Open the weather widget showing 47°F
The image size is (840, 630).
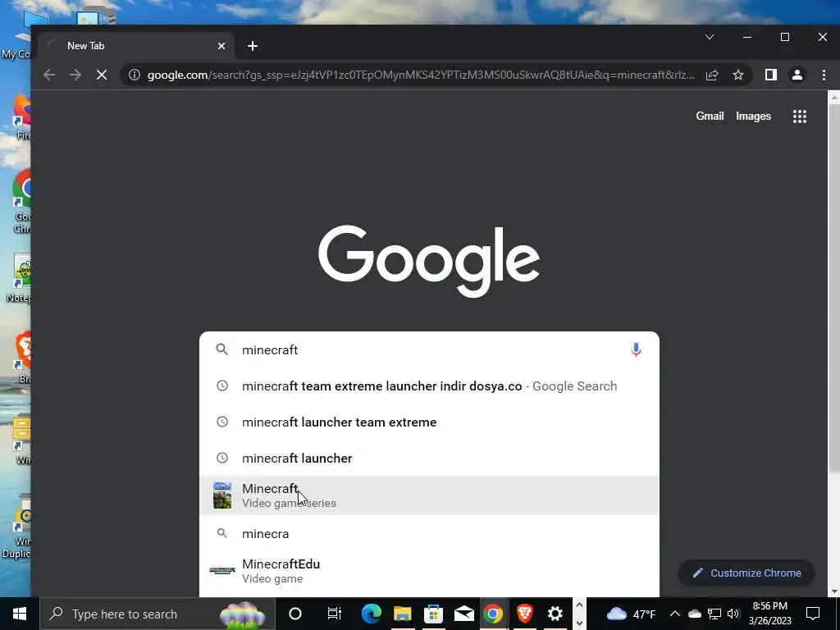pyautogui.click(x=631, y=614)
